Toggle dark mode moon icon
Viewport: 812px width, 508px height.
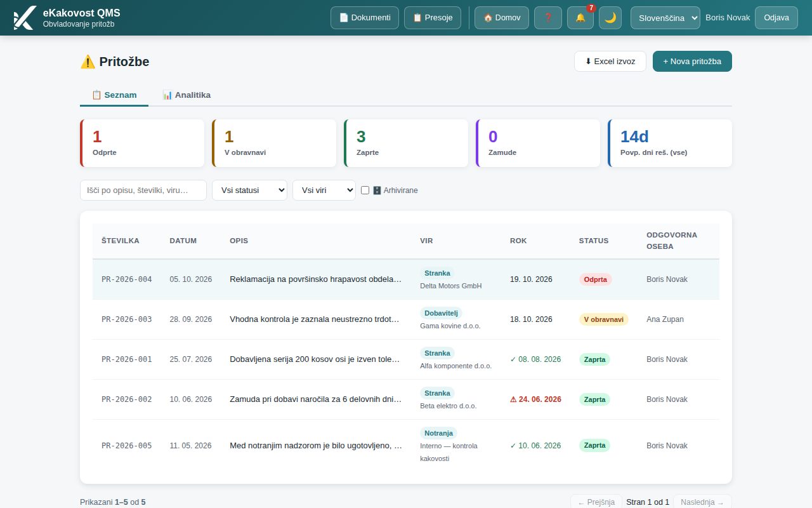tap(610, 18)
